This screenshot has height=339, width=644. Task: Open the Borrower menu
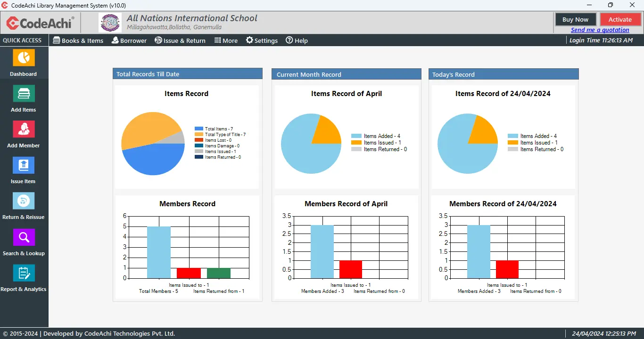(129, 40)
